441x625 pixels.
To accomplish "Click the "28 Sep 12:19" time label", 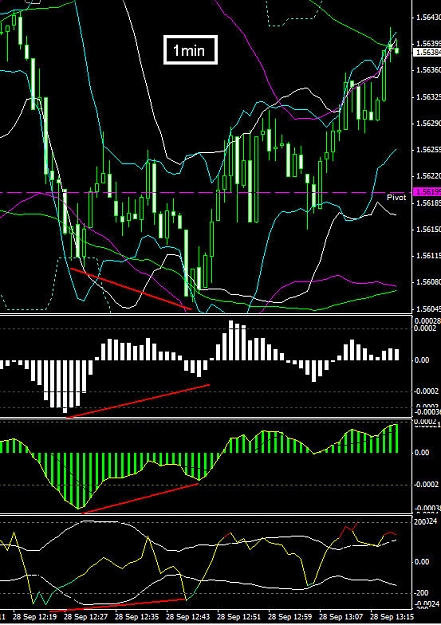I will click(x=35, y=617).
